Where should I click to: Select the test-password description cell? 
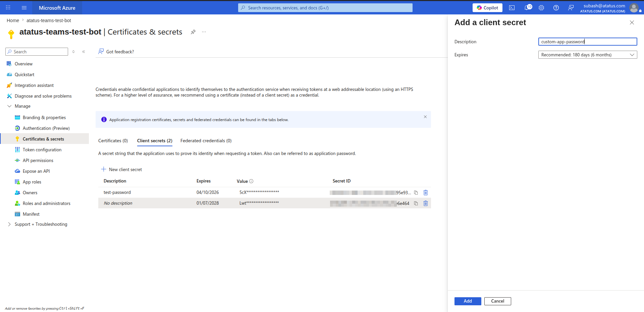(117, 193)
